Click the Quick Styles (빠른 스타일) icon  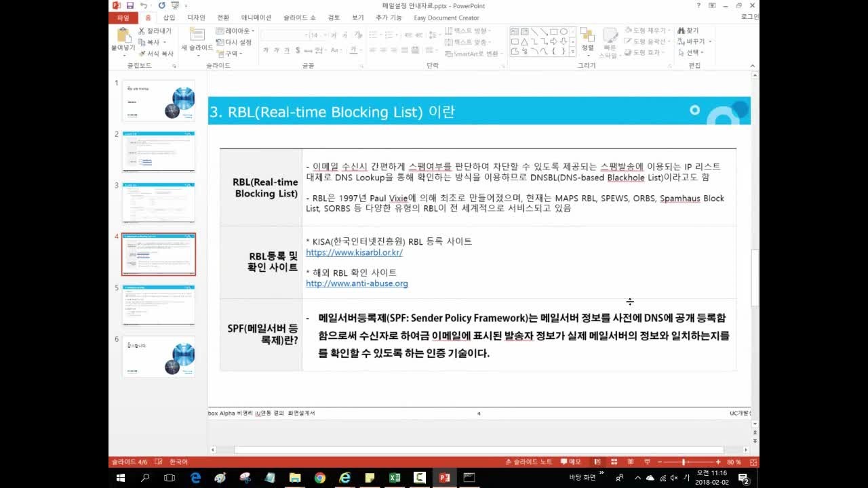[610, 35]
